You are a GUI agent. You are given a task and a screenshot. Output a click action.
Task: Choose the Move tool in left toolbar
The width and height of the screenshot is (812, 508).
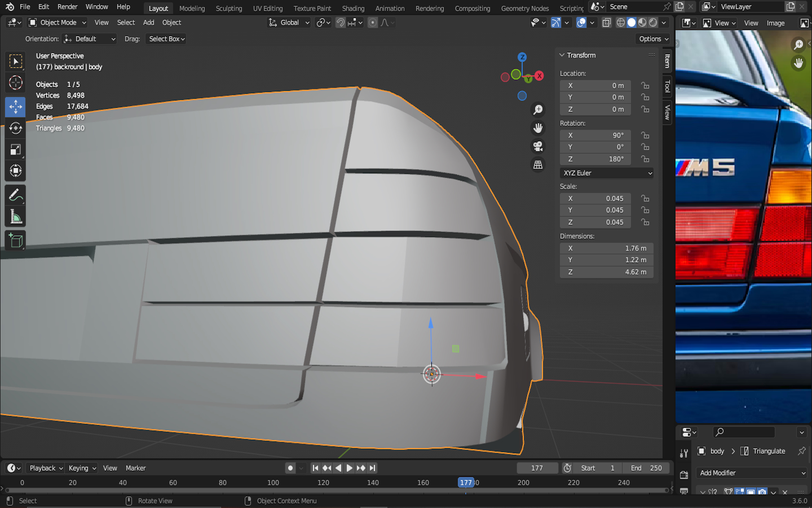point(16,107)
